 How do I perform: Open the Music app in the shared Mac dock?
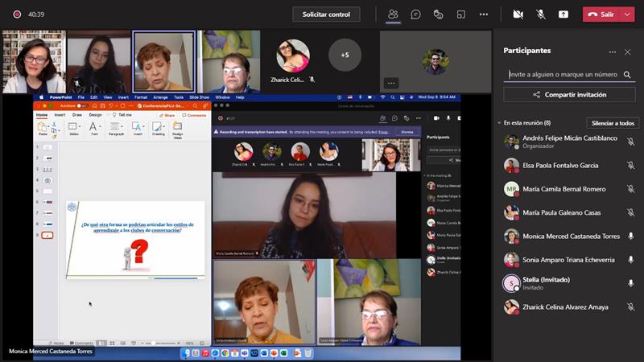(205, 353)
